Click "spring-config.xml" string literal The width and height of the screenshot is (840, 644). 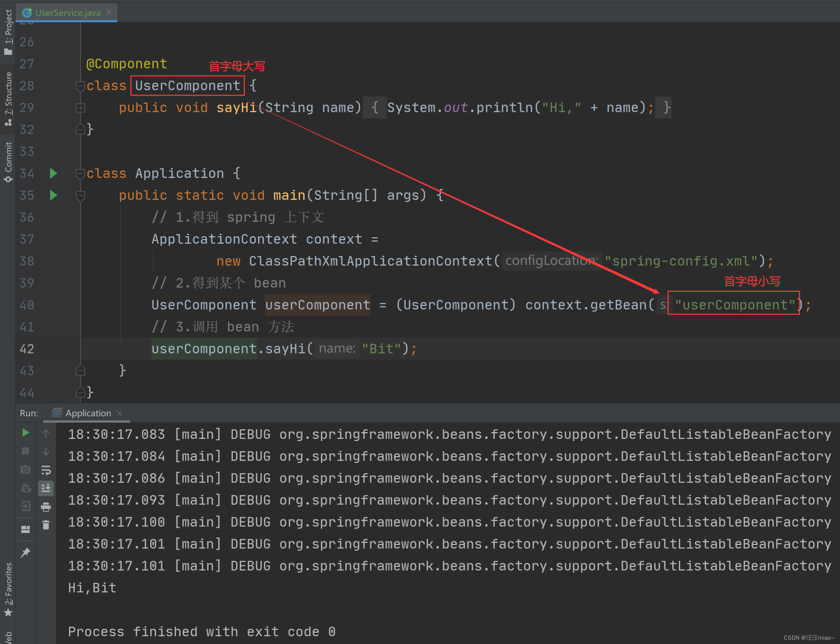click(681, 261)
